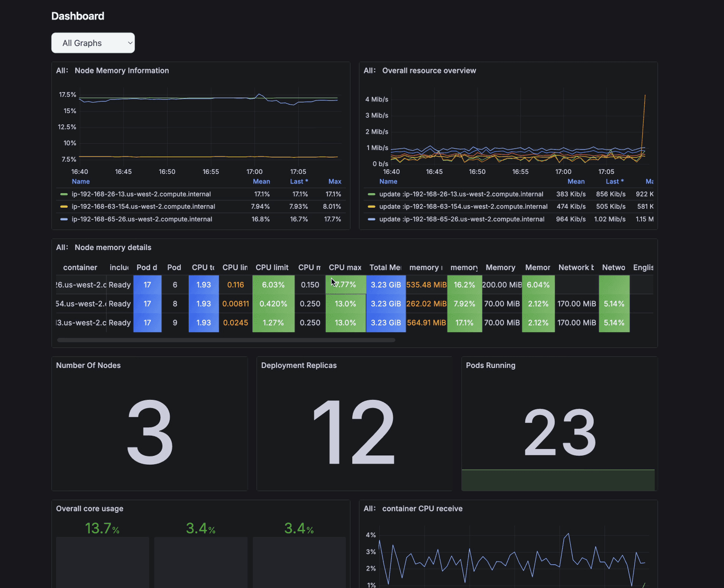Toggle update :ip-192-168-65-26 legend series

tap(462, 219)
